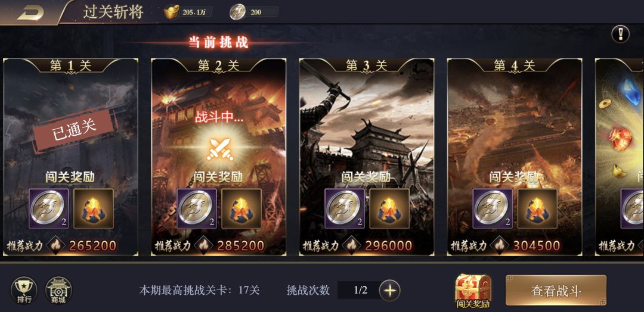The height and width of the screenshot is (312, 644).
Task: Tap stage 3 flame ore reward
Action: click(389, 208)
